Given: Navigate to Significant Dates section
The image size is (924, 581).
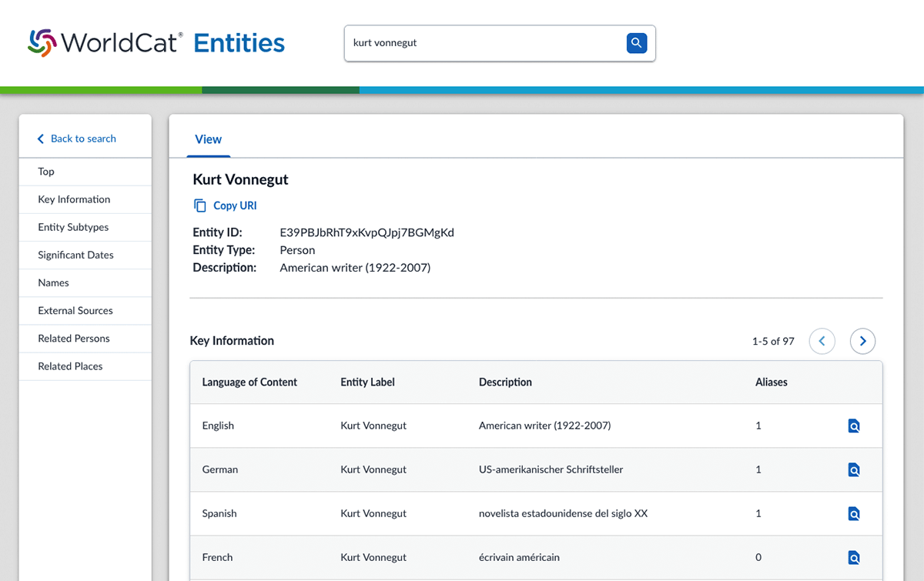Looking at the screenshot, I should (x=75, y=255).
